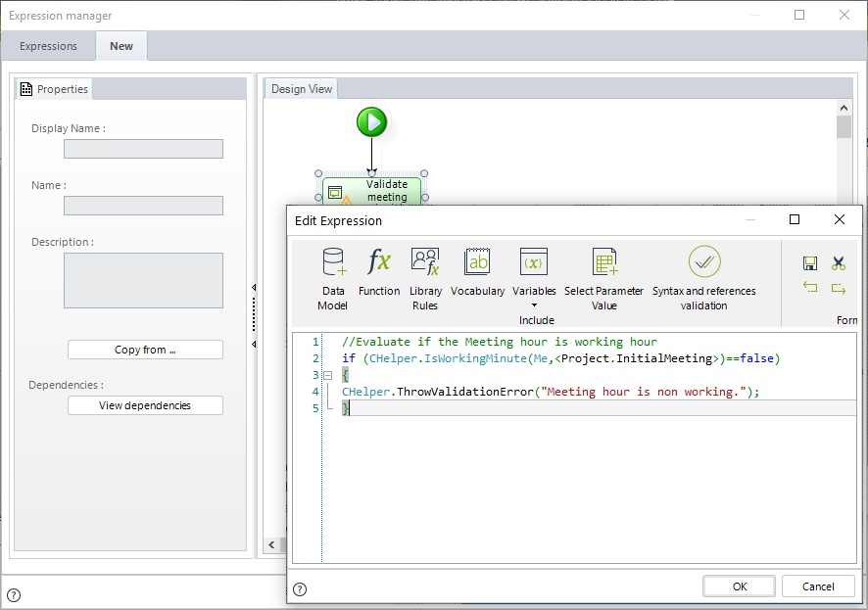Click the Display Name input field
This screenshot has width=868, height=610.
[x=143, y=149]
